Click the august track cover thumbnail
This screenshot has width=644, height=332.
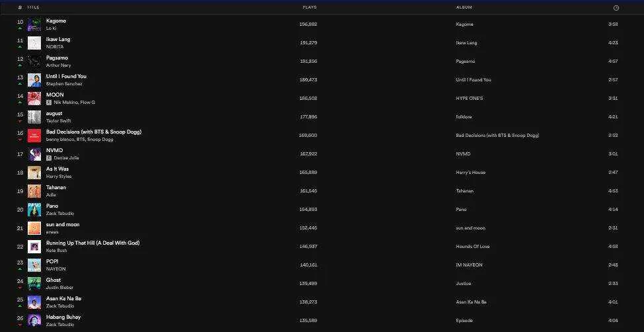(x=34, y=117)
